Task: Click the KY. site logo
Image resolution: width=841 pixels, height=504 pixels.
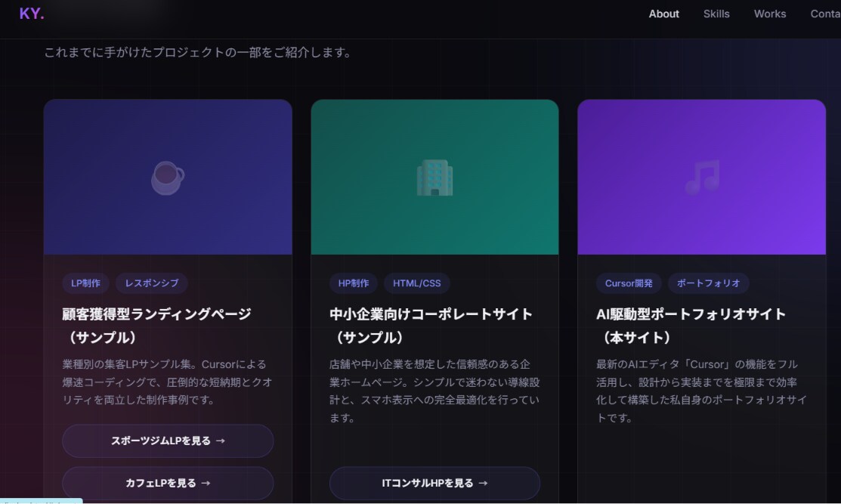Action: click(32, 14)
